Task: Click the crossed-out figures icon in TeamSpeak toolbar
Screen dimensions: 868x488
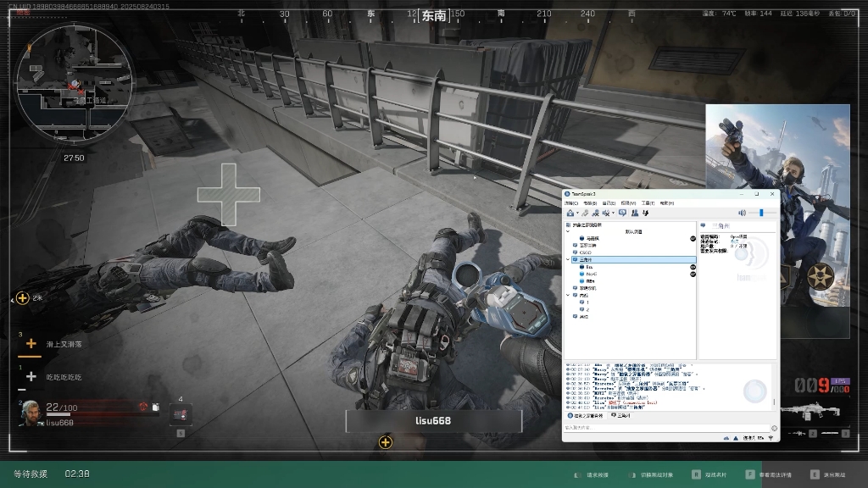Action: tap(596, 213)
